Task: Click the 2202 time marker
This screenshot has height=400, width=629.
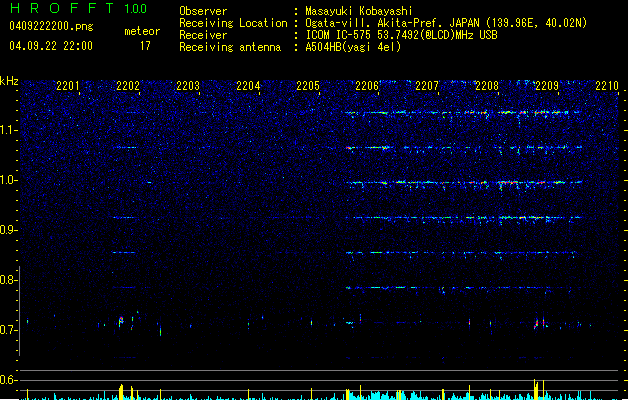Action: coord(128,86)
